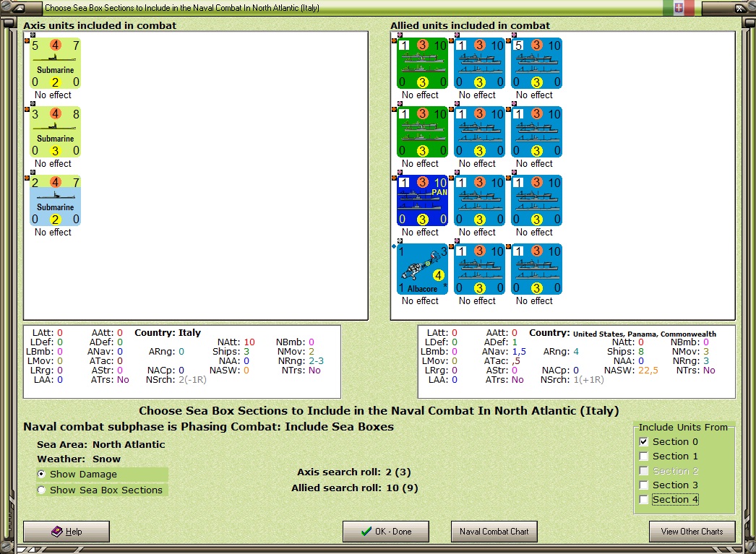
Task: Select the convoy unit marked 5 in its corner
Action: [x=536, y=63]
